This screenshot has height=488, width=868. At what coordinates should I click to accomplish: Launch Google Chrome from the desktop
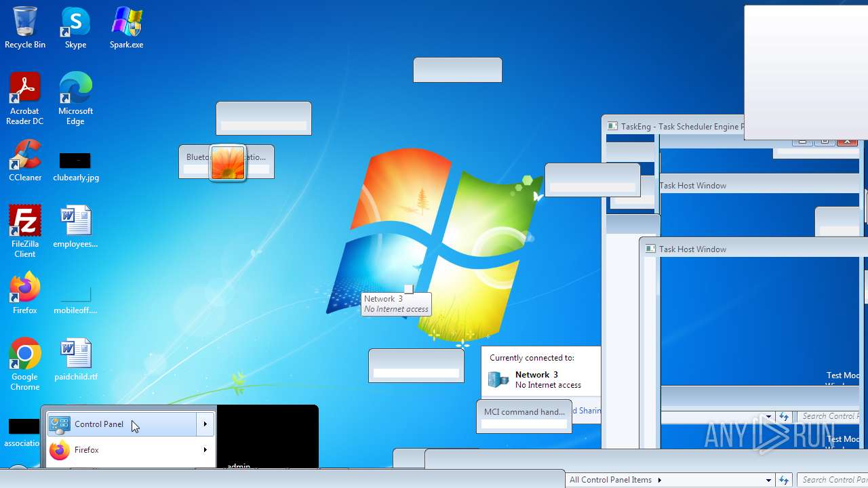25,365
